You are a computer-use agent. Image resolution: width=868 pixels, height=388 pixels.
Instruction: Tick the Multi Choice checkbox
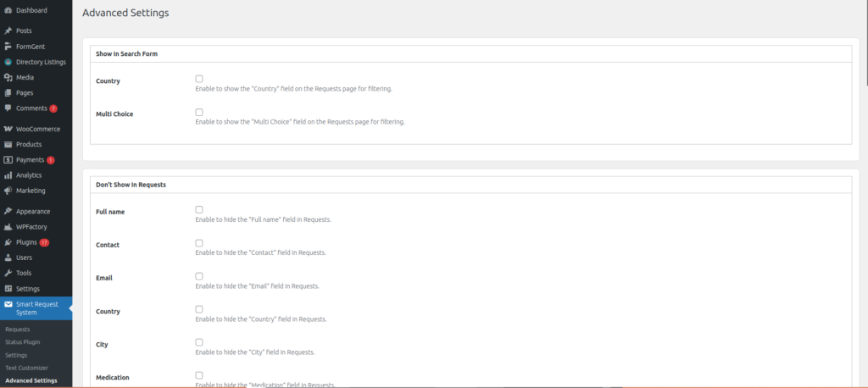(199, 112)
